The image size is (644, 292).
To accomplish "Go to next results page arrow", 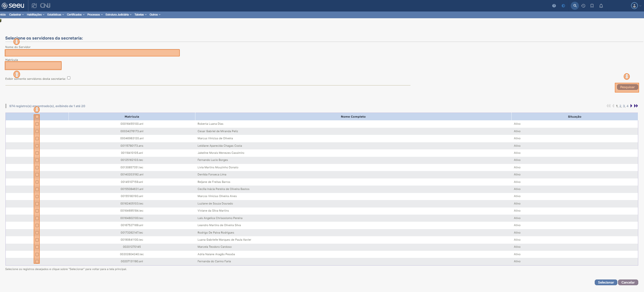I will [631, 106].
